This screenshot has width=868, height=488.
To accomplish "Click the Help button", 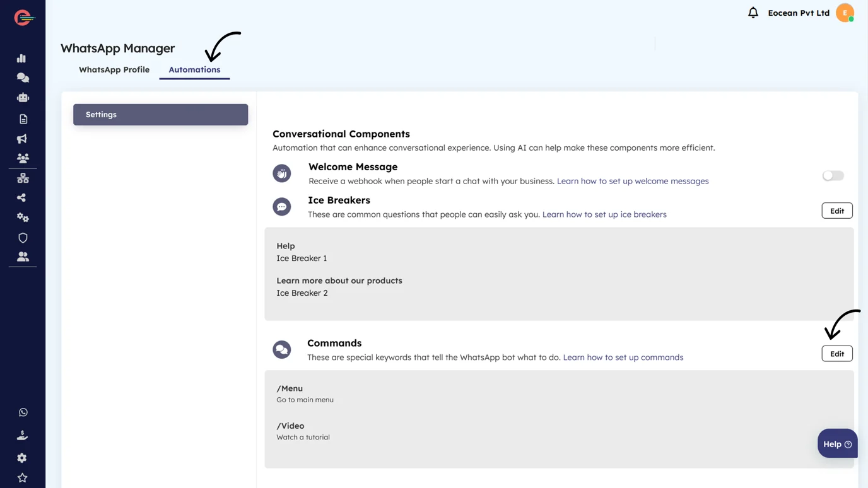I will [x=837, y=444].
